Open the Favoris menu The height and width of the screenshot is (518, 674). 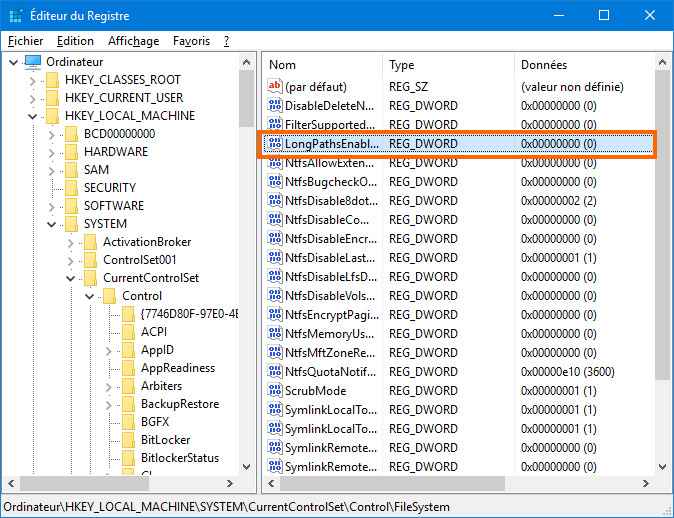pos(191,41)
